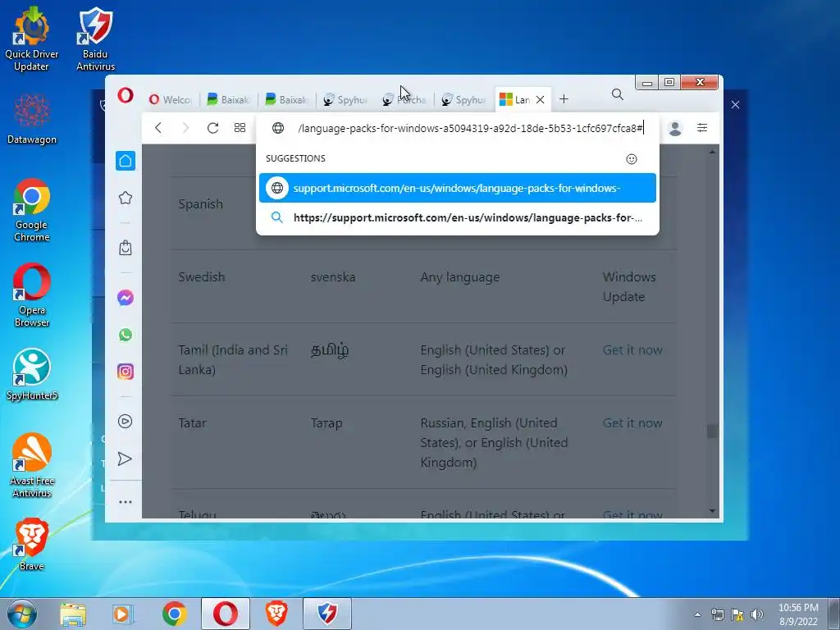Open Baidu Antivirus desktop shortcut

click(95, 39)
